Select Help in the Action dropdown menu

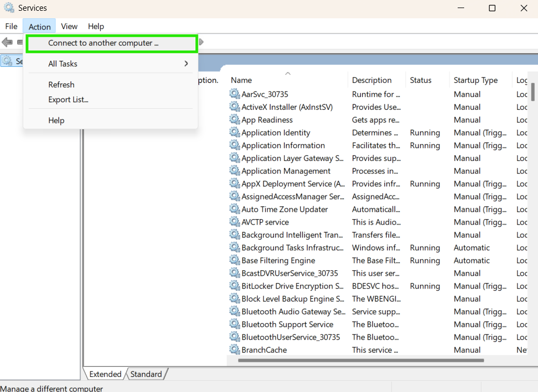[x=56, y=120]
